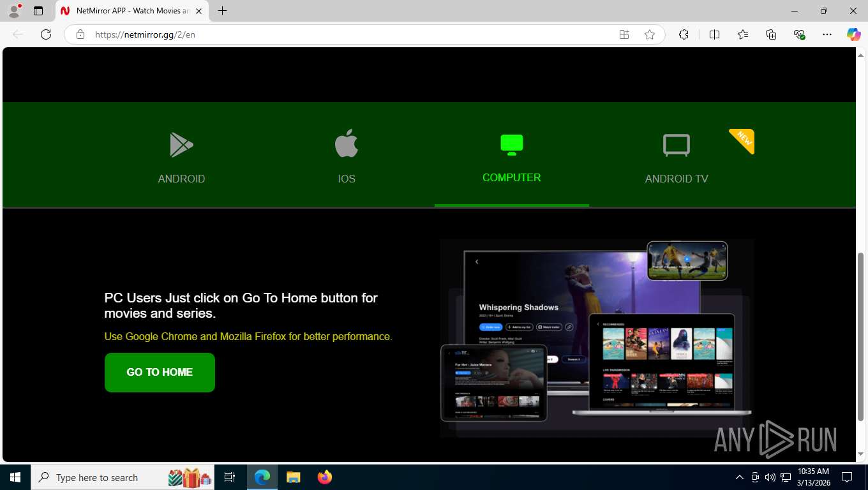
Task: Click the "Use Google Chrome and Mozilla Firefox" text
Action: pyautogui.click(x=248, y=336)
